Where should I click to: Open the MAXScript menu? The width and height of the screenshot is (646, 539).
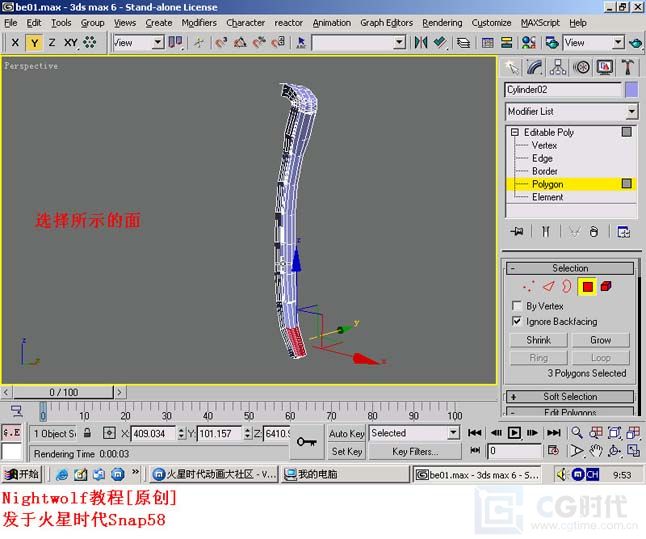coord(540,23)
